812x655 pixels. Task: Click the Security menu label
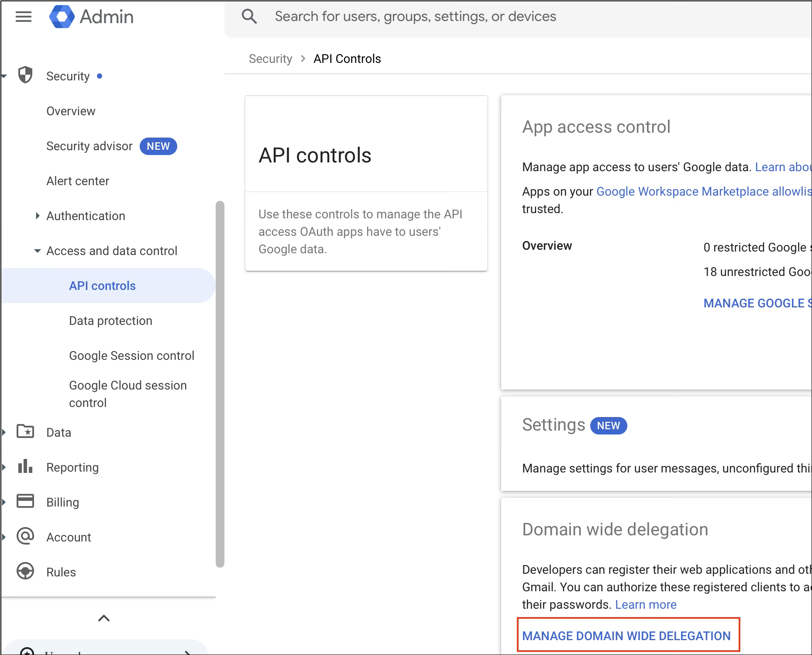[x=68, y=76]
